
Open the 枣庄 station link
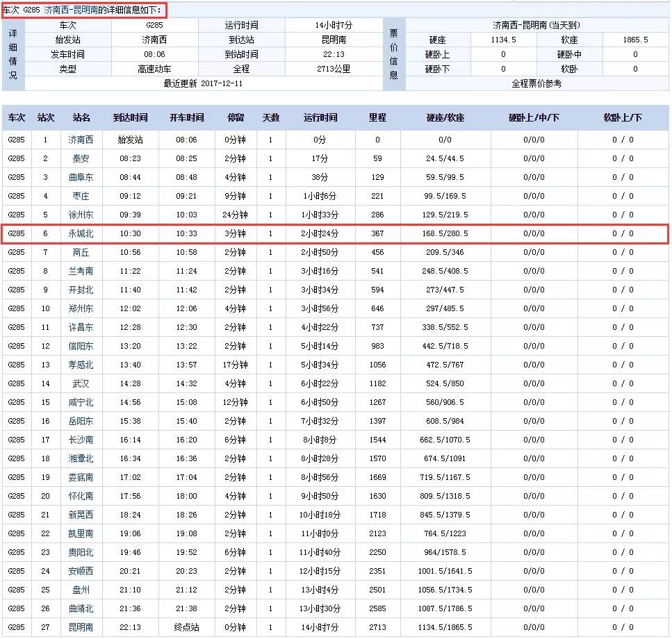coord(81,196)
